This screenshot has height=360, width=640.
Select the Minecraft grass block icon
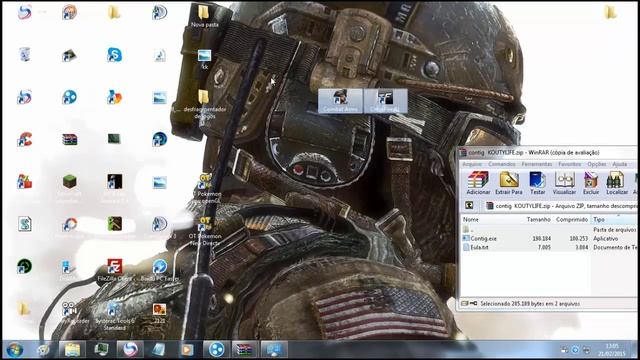click(x=70, y=182)
